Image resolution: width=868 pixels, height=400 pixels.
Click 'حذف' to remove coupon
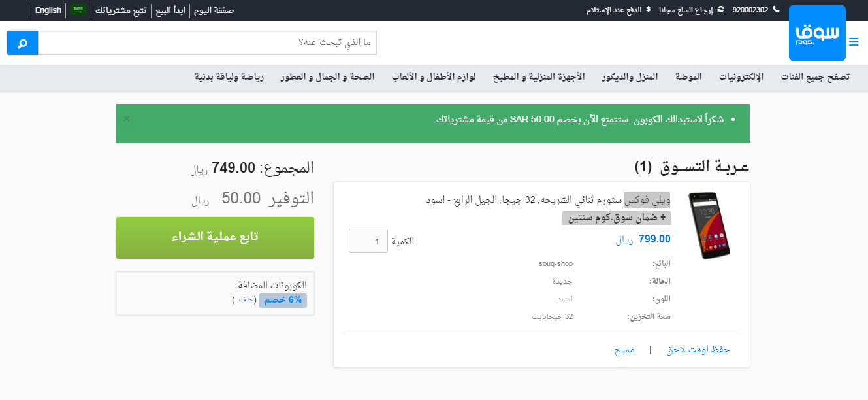(x=246, y=299)
